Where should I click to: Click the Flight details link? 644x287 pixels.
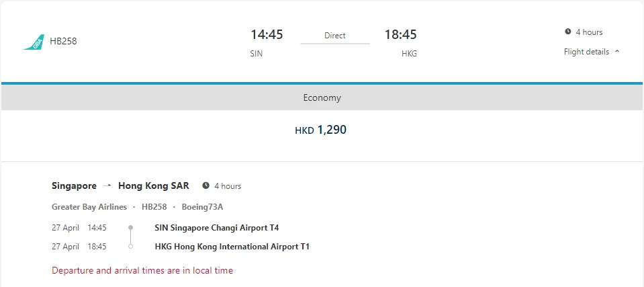586,52
